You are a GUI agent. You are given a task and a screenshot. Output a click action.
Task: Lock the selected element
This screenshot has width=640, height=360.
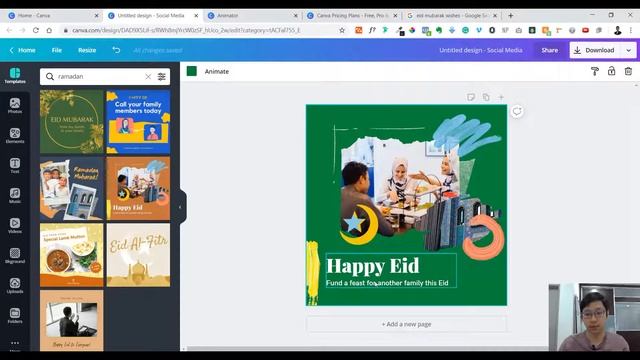pos(611,71)
